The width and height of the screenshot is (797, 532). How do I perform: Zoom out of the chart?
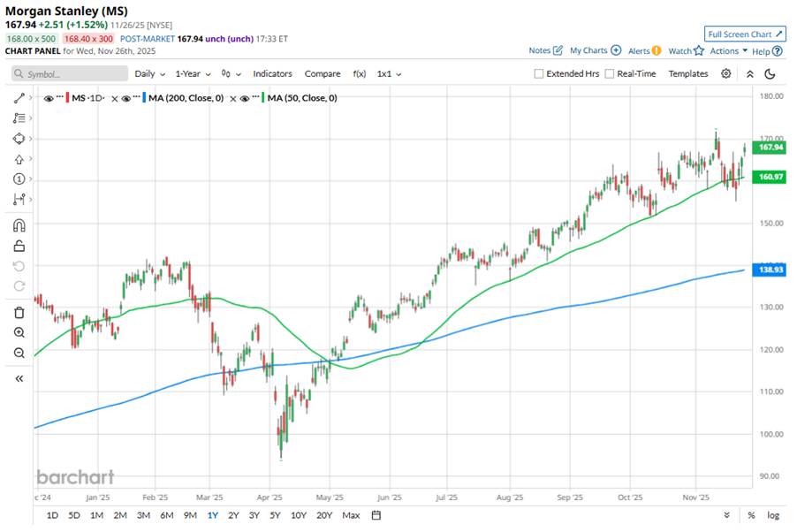(19, 353)
